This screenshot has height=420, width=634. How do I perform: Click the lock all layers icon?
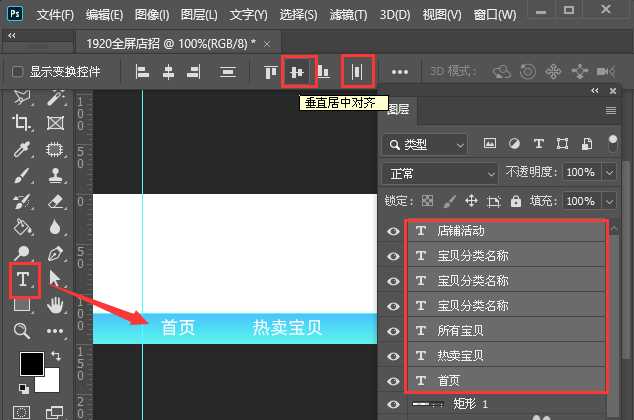coord(516,201)
